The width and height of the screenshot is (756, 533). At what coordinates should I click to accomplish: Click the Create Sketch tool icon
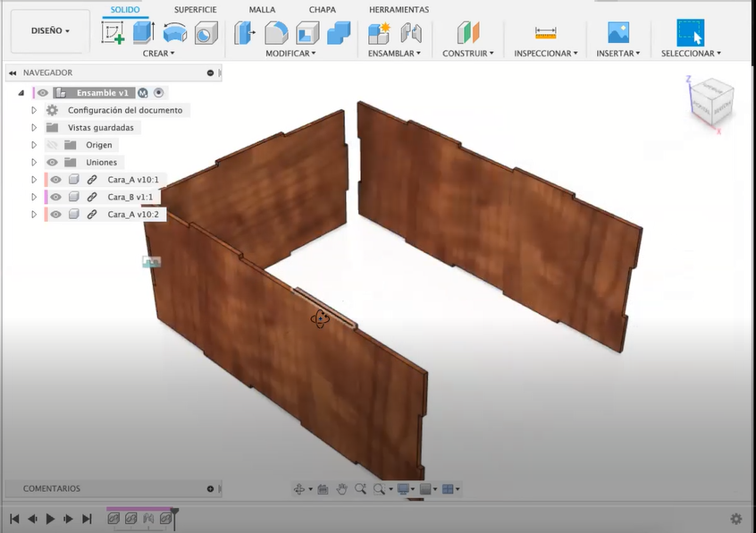pyautogui.click(x=113, y=33)
